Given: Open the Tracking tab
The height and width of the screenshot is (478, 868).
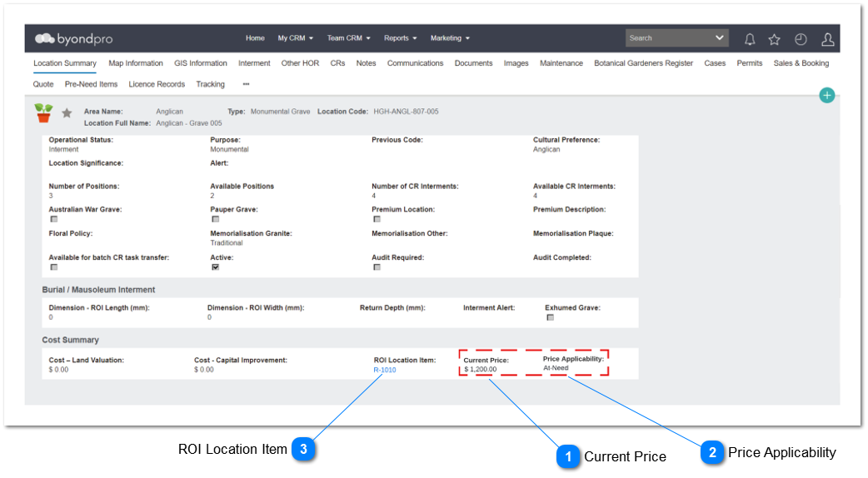Looking at the screenshot, I should [211, 84].
